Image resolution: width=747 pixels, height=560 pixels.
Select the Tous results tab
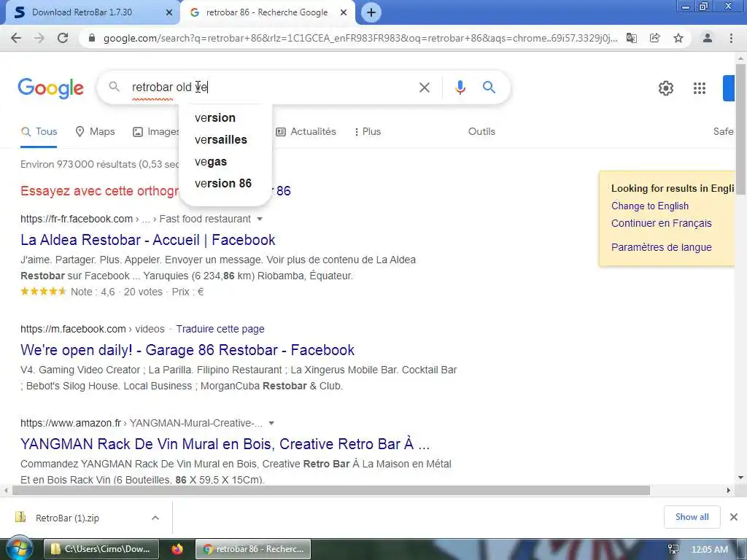(39, 131)
